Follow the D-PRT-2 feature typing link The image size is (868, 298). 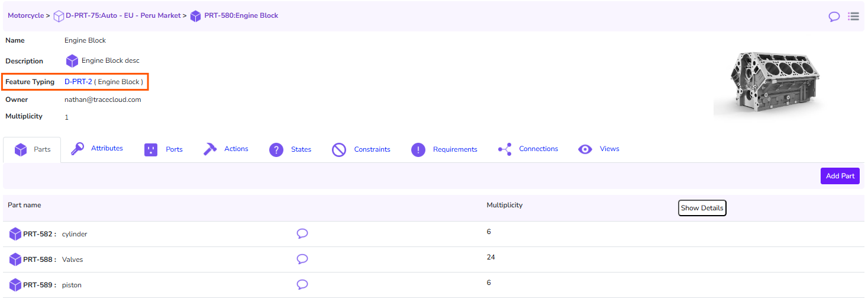(78, 82)
